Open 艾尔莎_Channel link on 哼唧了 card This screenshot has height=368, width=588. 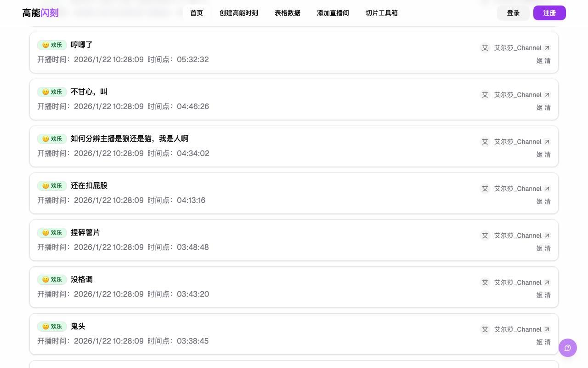518,48
